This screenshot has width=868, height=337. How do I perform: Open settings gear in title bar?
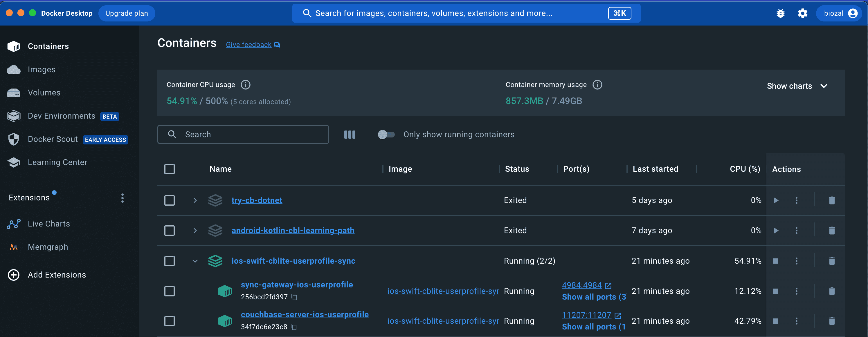point(803,13)
